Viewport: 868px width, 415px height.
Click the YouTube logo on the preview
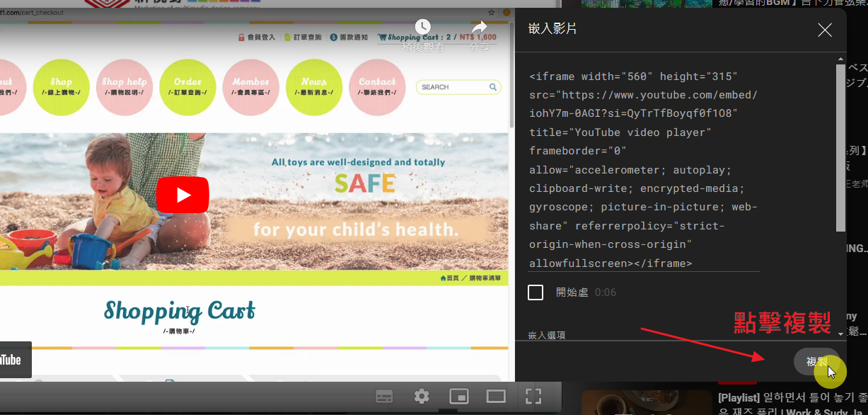click(11, 360)
